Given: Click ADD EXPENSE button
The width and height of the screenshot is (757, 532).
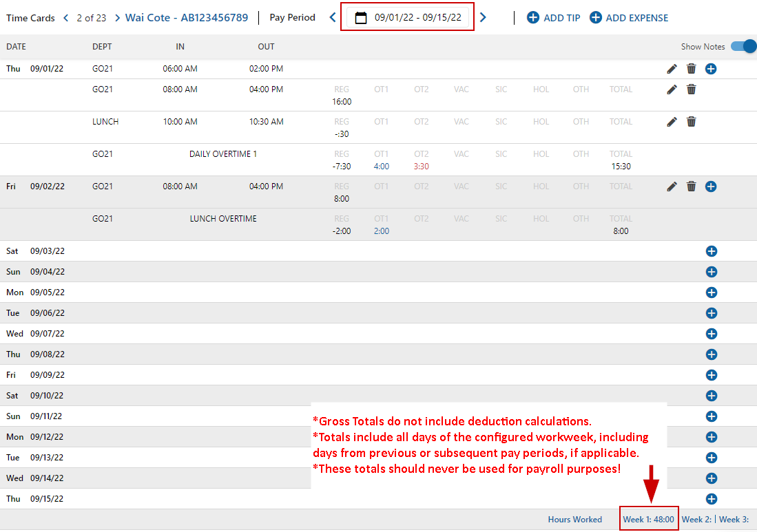Looking at the screenshot, I should pos(629,18).
